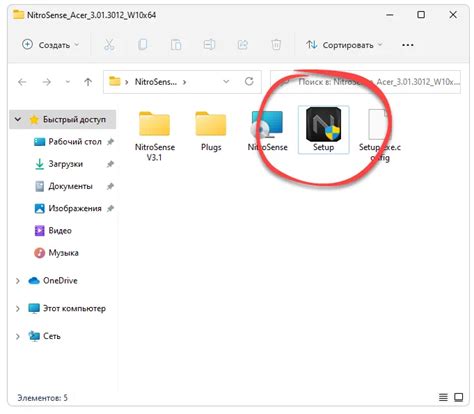Open recent locations chevron dropdown
The width and height of the screenshot is (474, 414).
[x=68, y=82]
